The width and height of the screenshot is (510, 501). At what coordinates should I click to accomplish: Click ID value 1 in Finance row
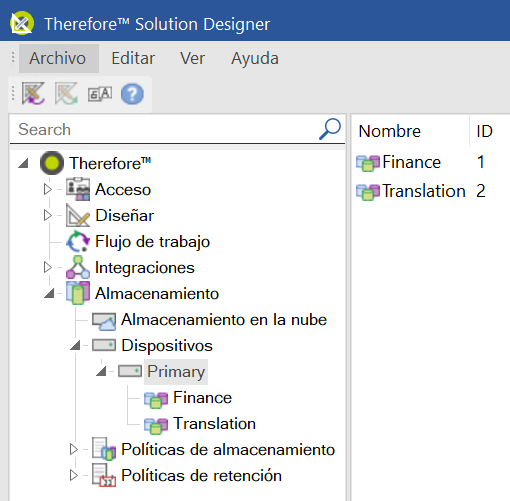(481, 162)
